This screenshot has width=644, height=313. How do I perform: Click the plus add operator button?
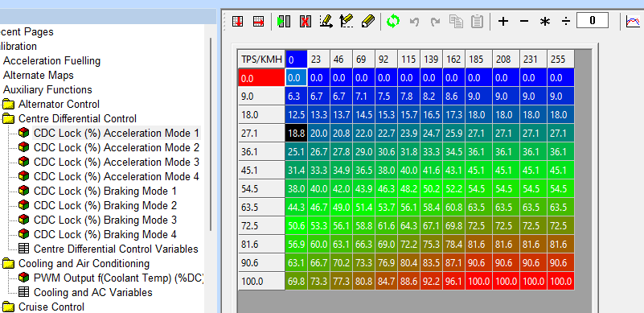tap(503, 22)
